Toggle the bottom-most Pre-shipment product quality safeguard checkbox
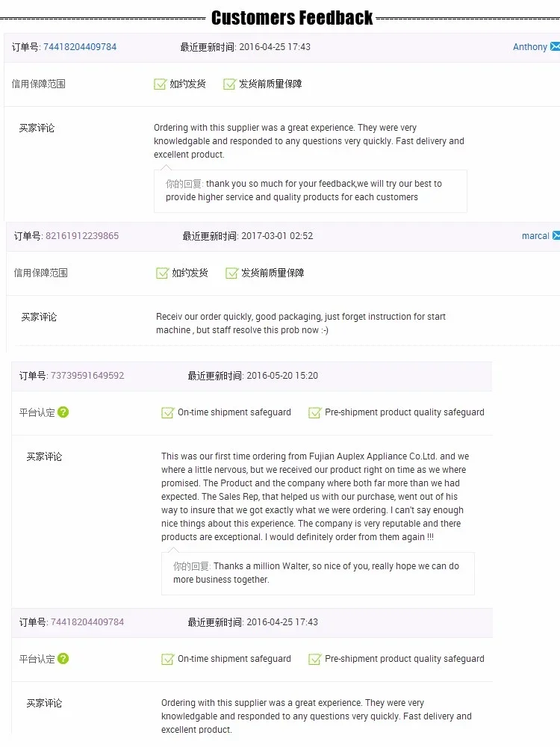This screenshot has width=560, height=747. pyautogui.click(x=315, y=659)
